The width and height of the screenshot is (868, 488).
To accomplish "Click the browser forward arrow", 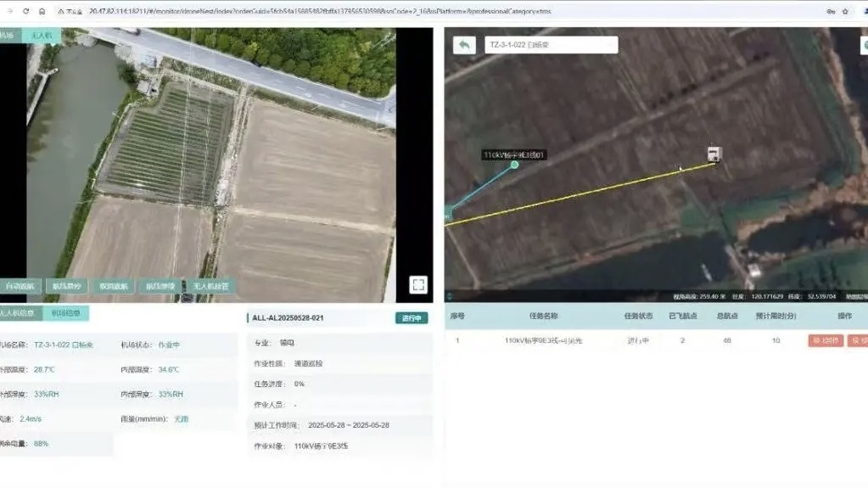I will (10, 11).
